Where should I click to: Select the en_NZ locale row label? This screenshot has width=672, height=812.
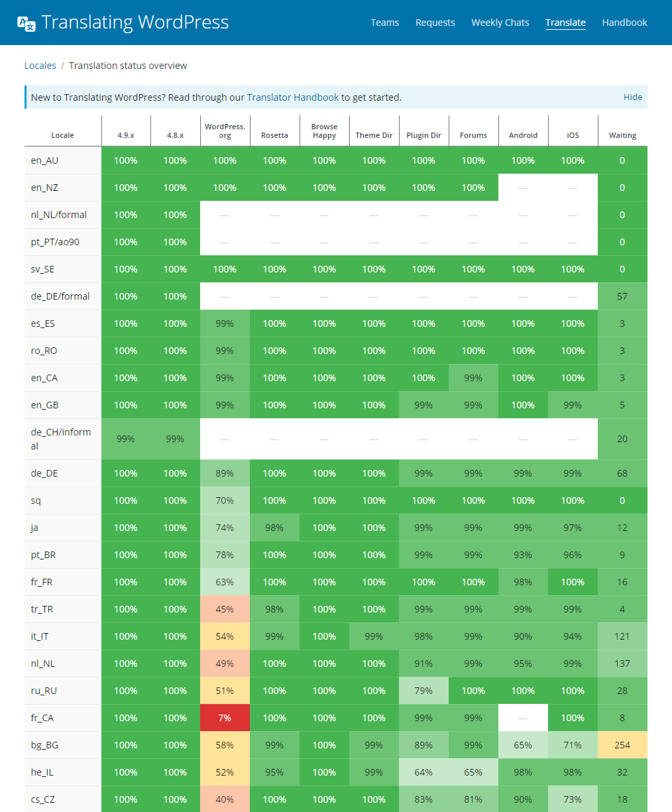pos(44,188)
